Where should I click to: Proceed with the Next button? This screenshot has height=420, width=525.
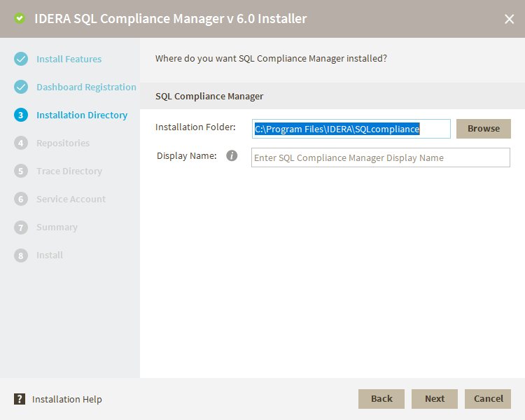[x=434, y=398]
